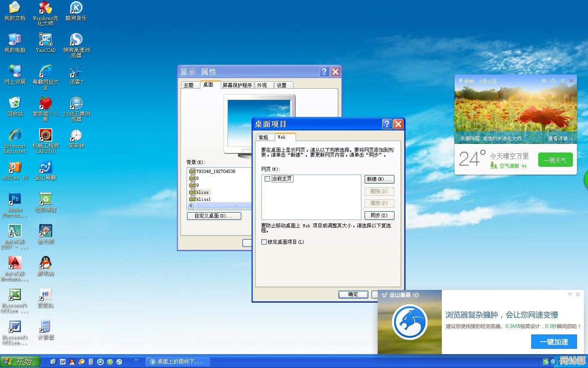Screen dimensions: 588x368
Task: Open Internet Explorer desktop icon
Action: [15, 135]
